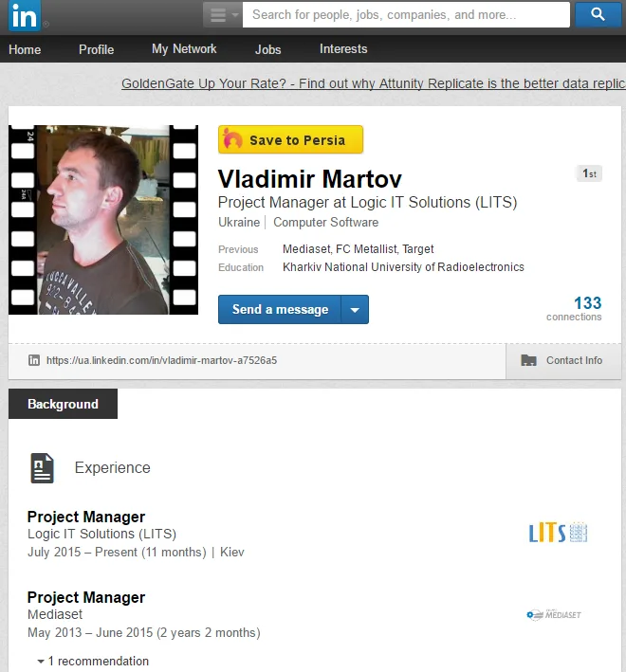Expand the 1 recommendation disclosure arrow
This screenshot has height=672, width=626.
click(41, 662)
